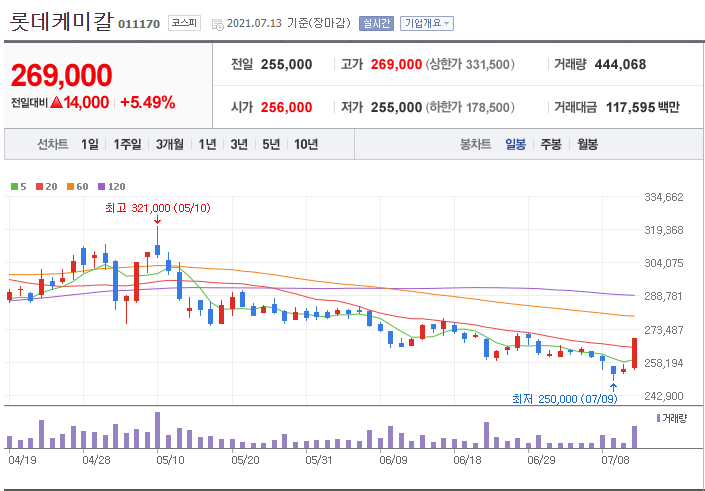Select the 일봉 daily candle chart

click(x=515, y=144)
